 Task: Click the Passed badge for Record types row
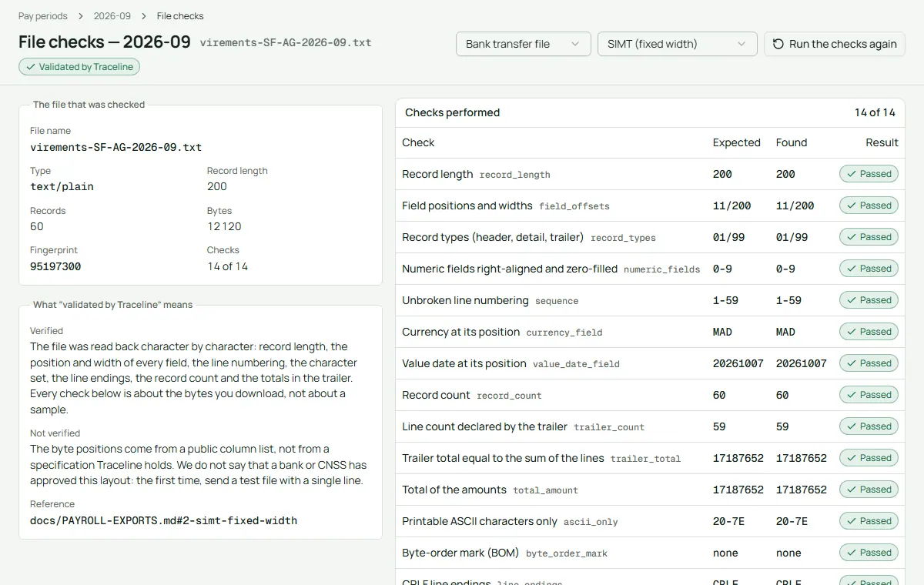[x=869, y=237]
